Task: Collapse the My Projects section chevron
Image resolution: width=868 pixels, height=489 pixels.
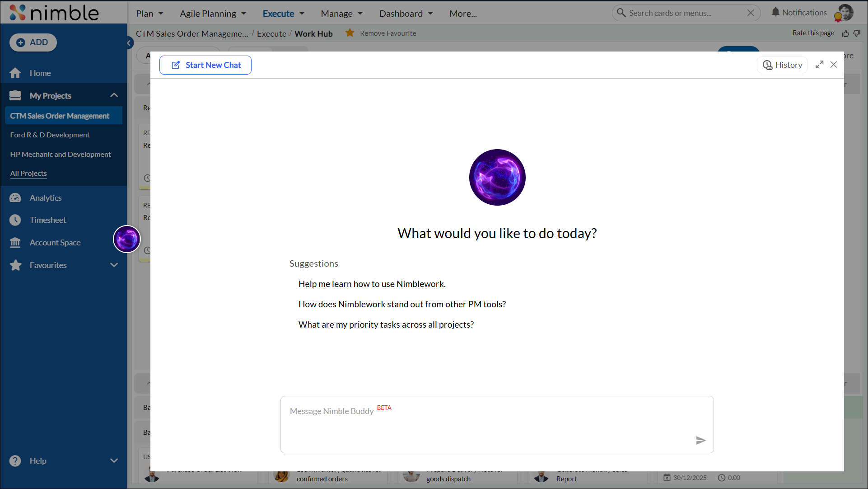Action: (114, 95)
